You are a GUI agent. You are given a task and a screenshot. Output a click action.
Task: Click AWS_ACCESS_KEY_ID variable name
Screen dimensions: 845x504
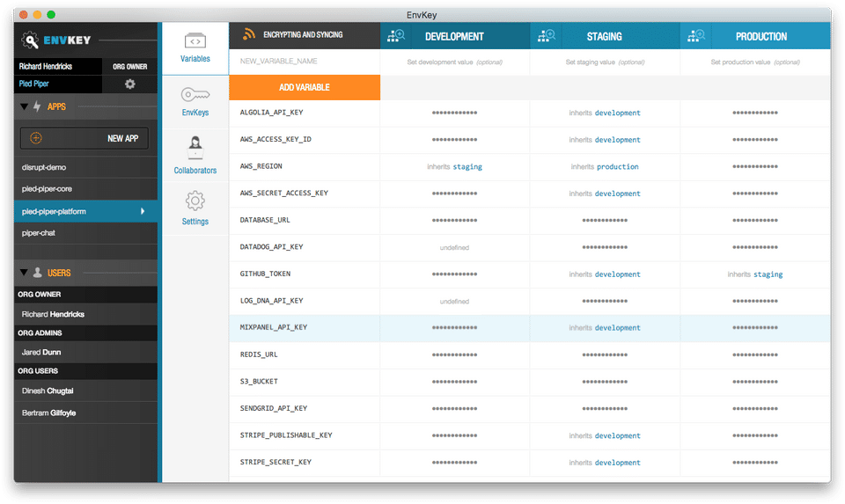(276, 140)
